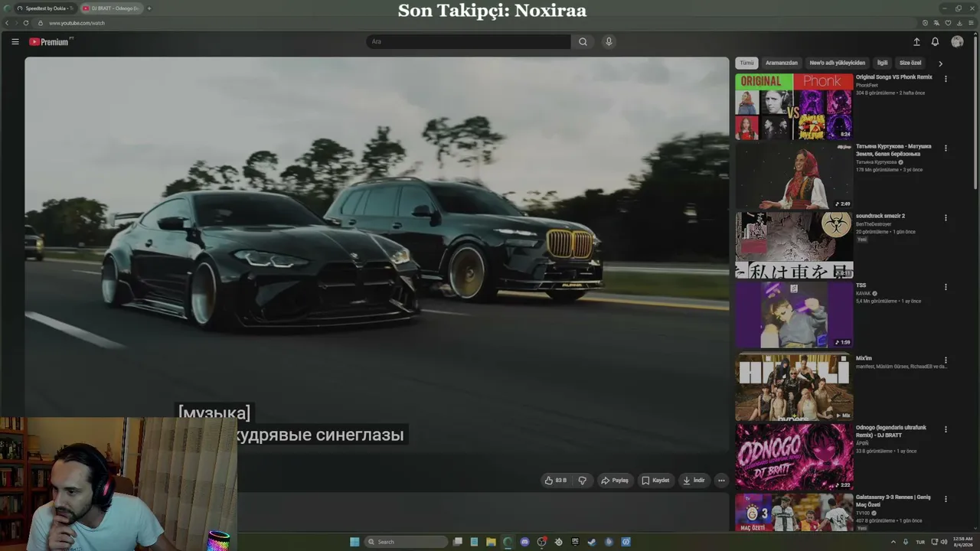Open the Windows Start menu
The width and height of the screenshot is (980, 551).
pos(354,542)
